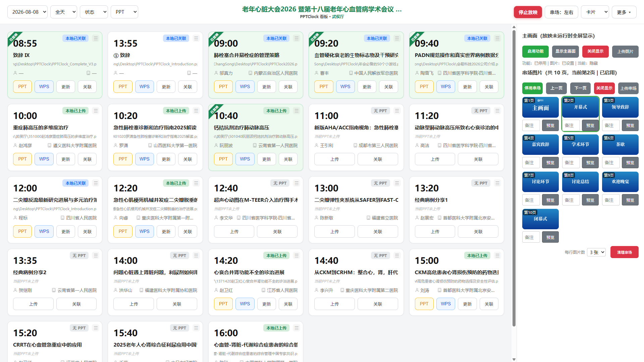Open hamburger menu on 14:20 card
This screenshot has width=644, height=362.
297,256
